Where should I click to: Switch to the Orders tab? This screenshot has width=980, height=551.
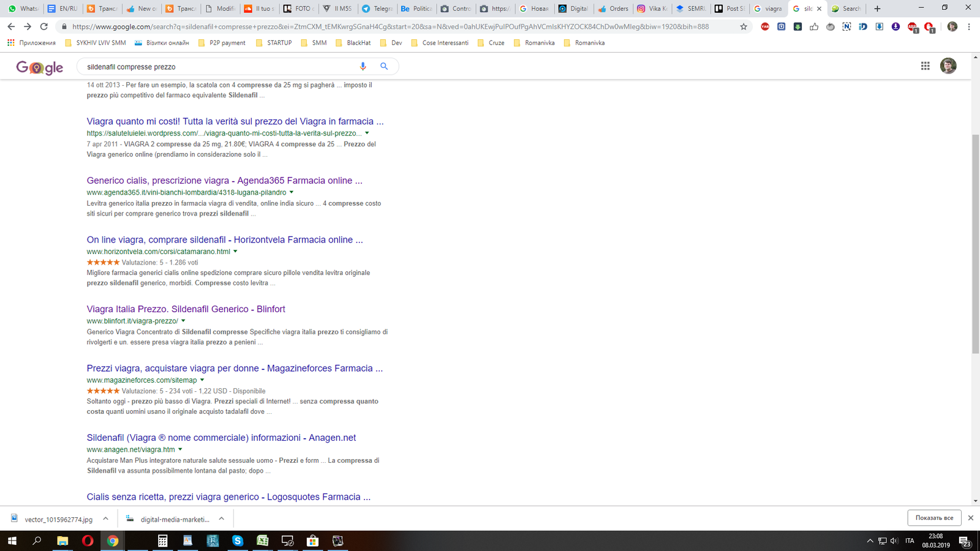(612, 9)
